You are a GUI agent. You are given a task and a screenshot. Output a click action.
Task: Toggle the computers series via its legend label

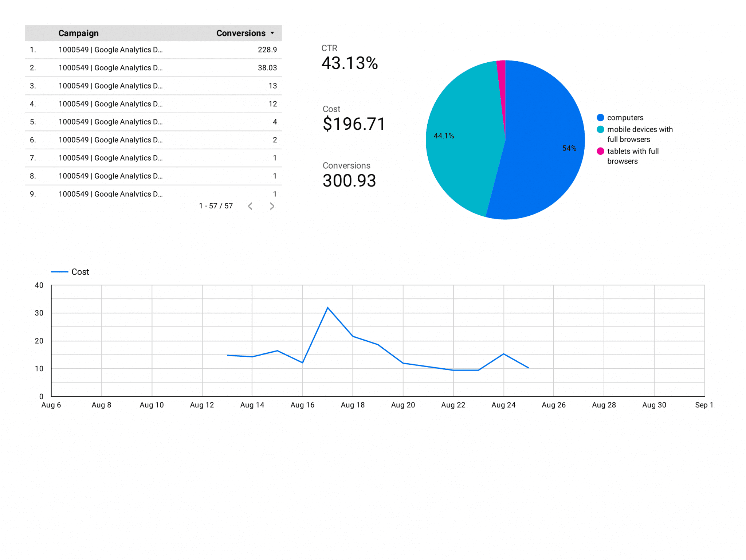coord(625,117)
